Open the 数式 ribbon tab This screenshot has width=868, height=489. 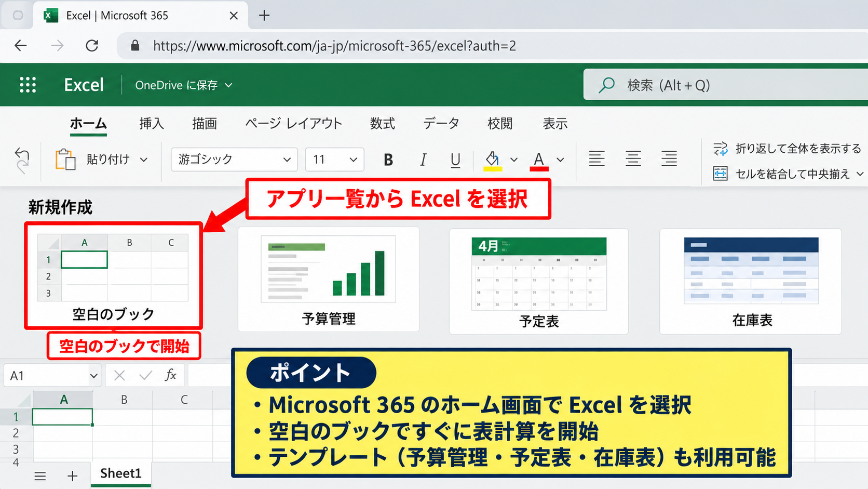click(x=383, y=124)
